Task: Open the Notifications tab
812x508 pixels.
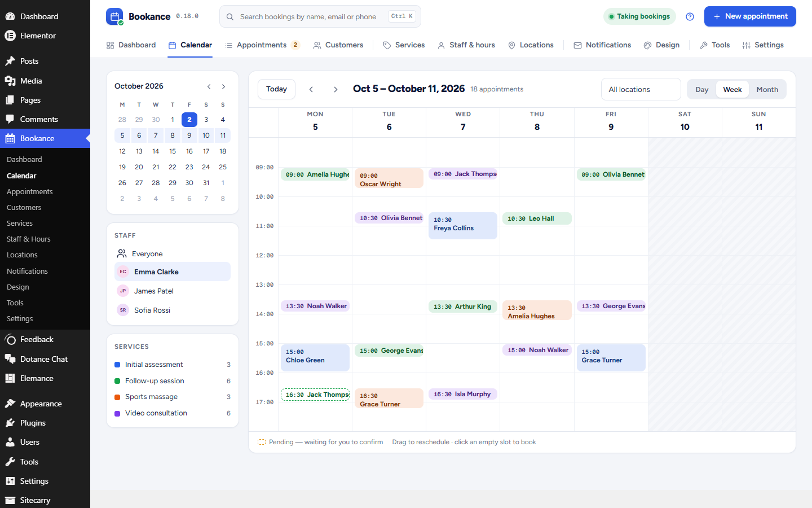Action: point(602,45)
